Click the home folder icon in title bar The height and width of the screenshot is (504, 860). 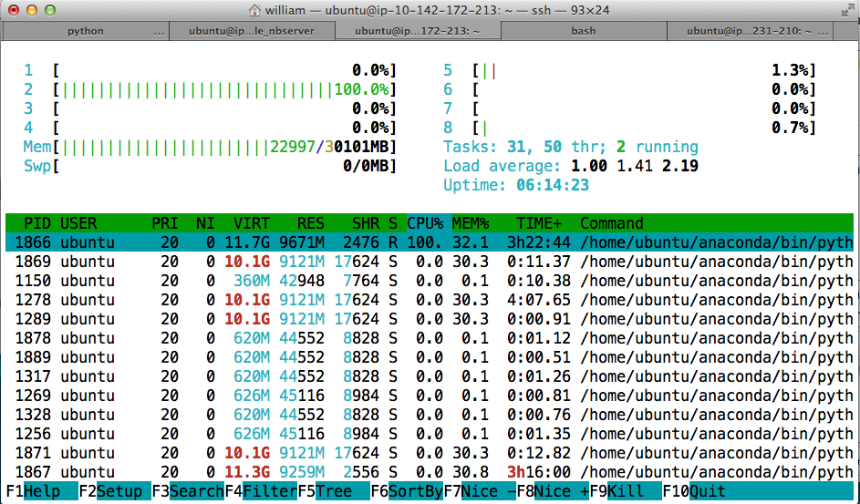254,10
